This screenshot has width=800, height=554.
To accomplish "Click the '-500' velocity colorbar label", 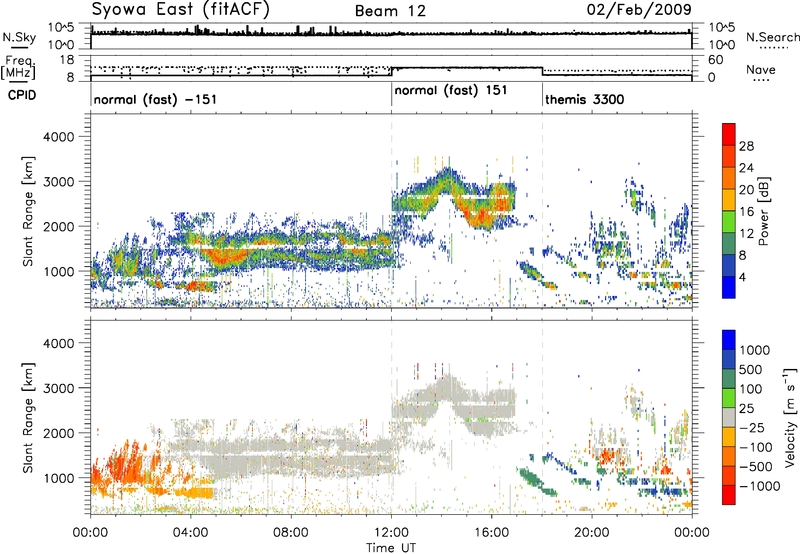I will [x=756, y=467].
